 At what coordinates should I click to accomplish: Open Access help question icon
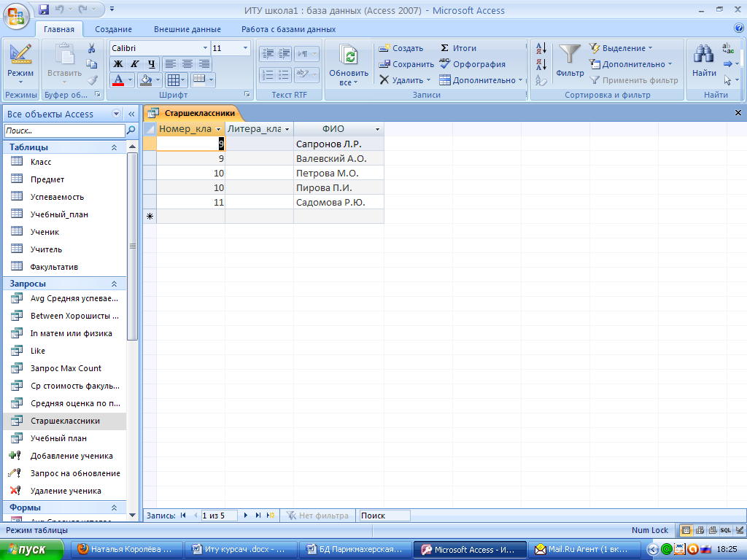click(x=739, y=28)
